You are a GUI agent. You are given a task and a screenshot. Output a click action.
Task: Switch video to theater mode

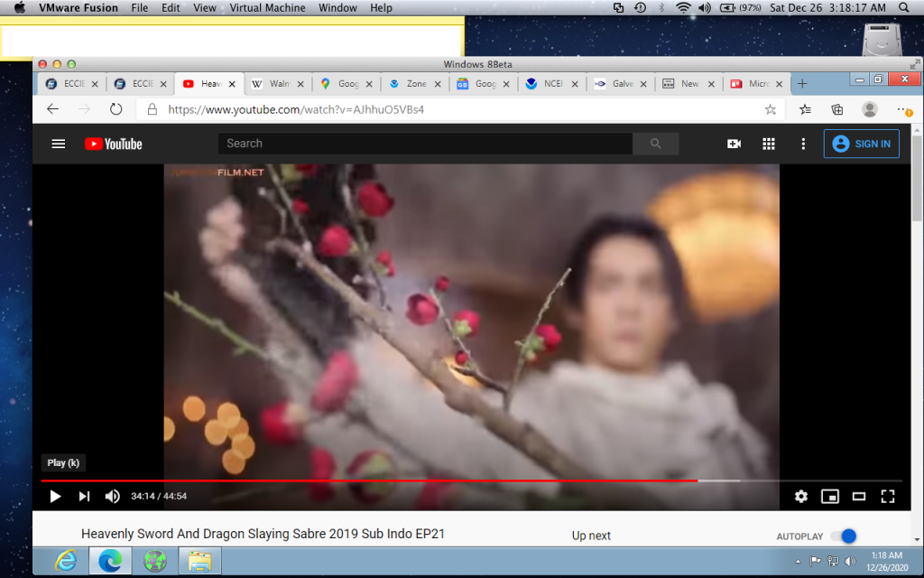[x=859, y=497]
